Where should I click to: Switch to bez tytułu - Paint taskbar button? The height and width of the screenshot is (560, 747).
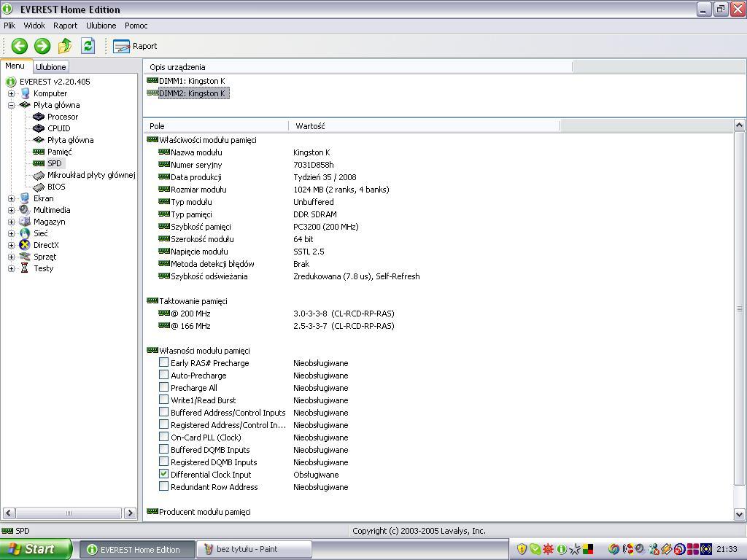(x=253, y=549)
